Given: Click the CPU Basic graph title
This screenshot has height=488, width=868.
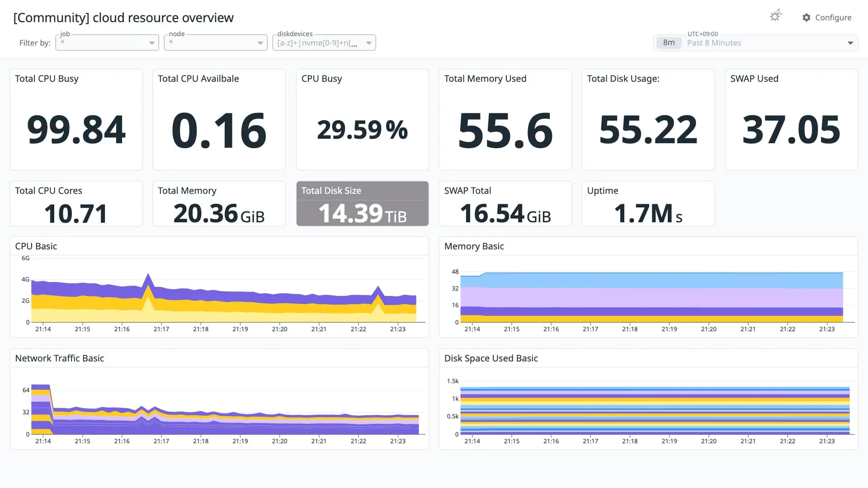Looking at the screenshot, I should (36, 246).
